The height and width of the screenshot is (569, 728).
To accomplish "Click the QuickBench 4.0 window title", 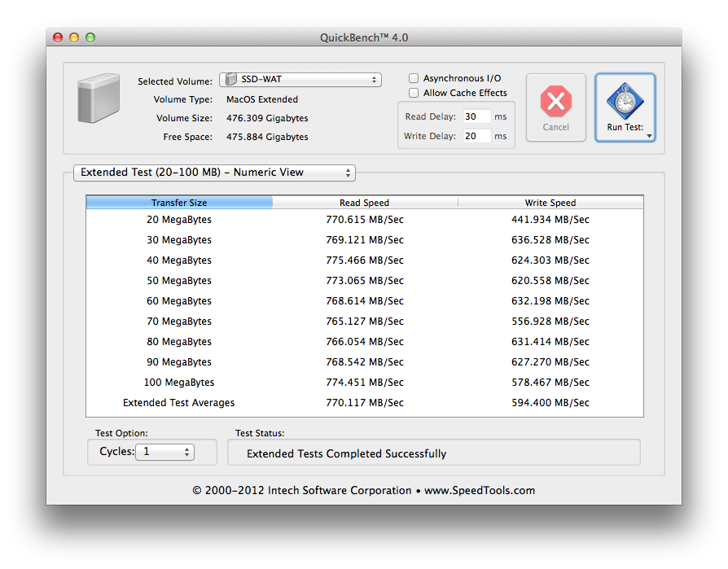I will 364,37.
